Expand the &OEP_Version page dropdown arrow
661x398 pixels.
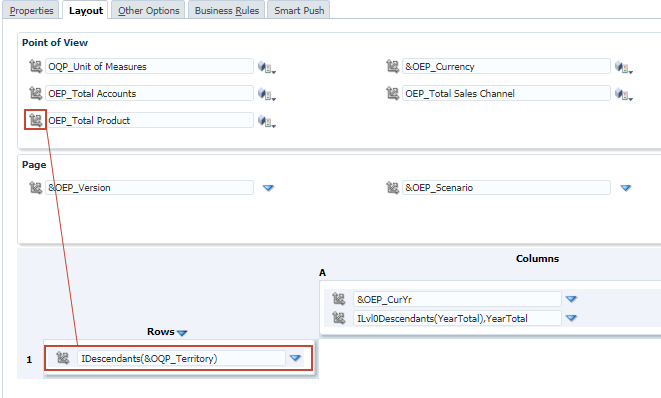(268, 188)
